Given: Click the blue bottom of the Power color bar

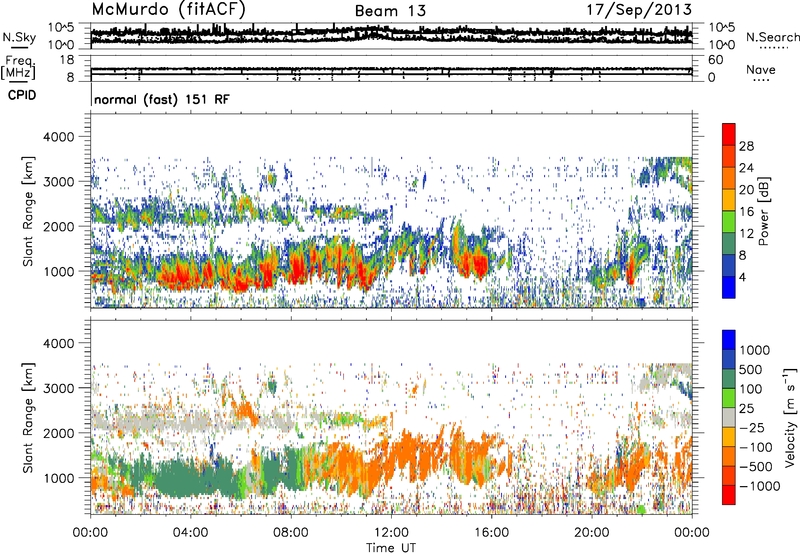Looking at the screenshot, I should click(x=729, y=287).
